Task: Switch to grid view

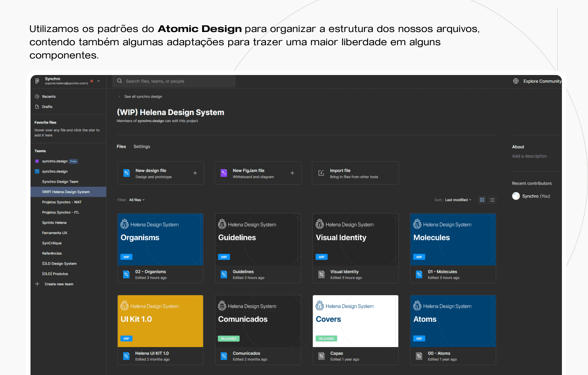Action: coord(482,200)
